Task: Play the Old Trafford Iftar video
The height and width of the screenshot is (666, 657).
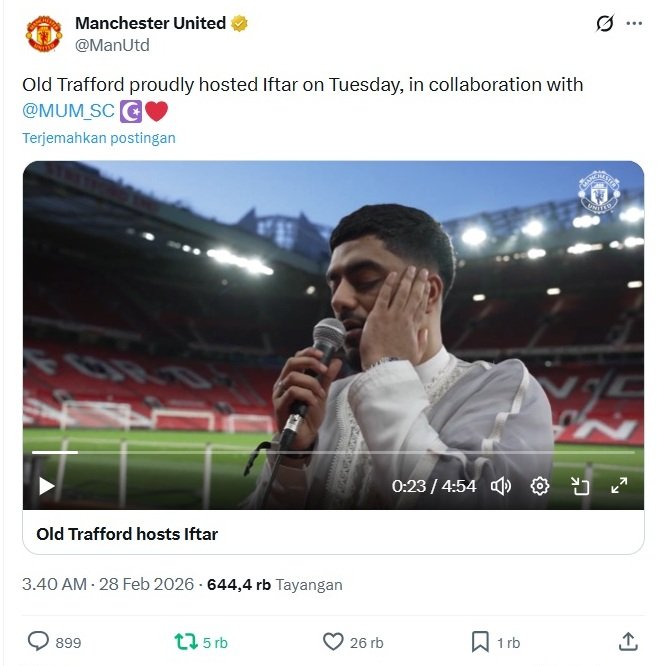Action: [x=46, y=486]
